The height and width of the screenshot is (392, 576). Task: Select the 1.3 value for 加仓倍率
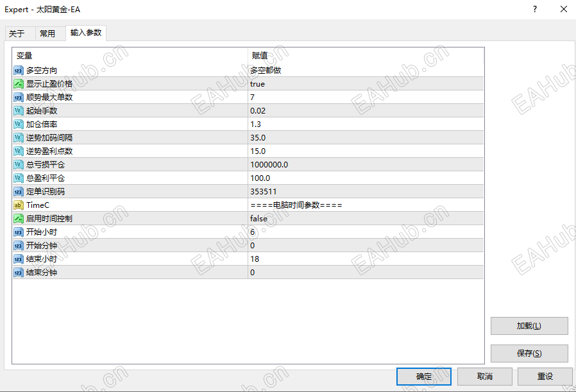click(366, 124)
